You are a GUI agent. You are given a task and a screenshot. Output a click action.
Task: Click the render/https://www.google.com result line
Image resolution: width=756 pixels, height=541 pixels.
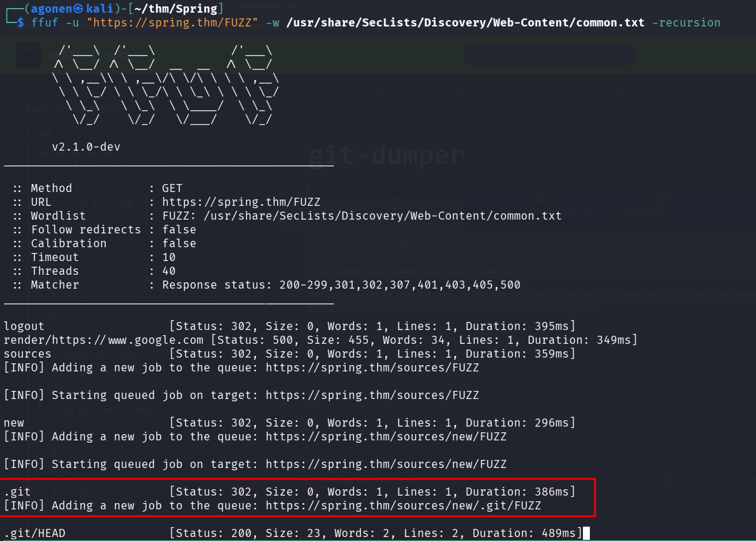[x=103, y=340]
